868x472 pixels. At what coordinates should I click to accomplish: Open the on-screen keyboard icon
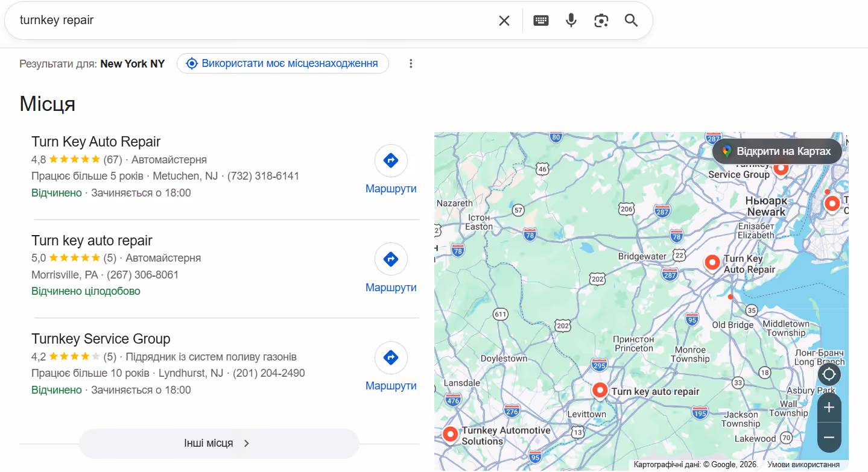pyautogui.click(x=541, y=20)
